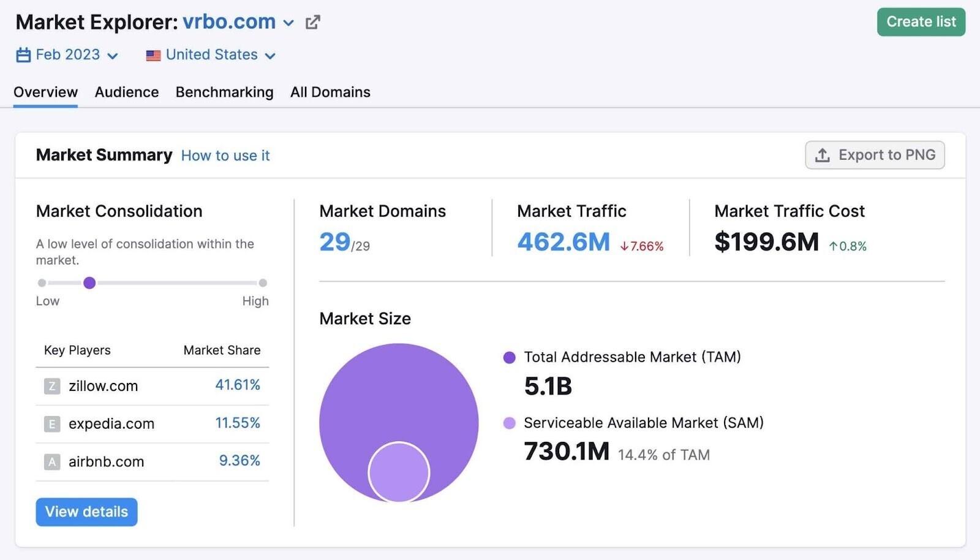The height and width of the screenshot is (560, 980).
Task: Click the 730.1M SAM value
Action: point(567,452)
